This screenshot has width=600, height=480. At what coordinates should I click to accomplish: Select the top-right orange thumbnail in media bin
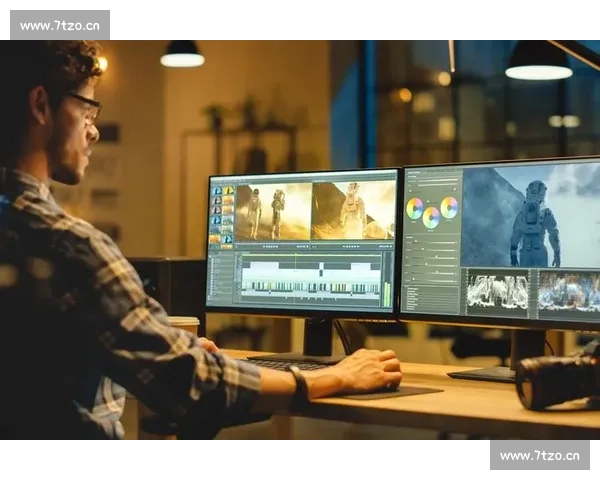click(228, 190)
